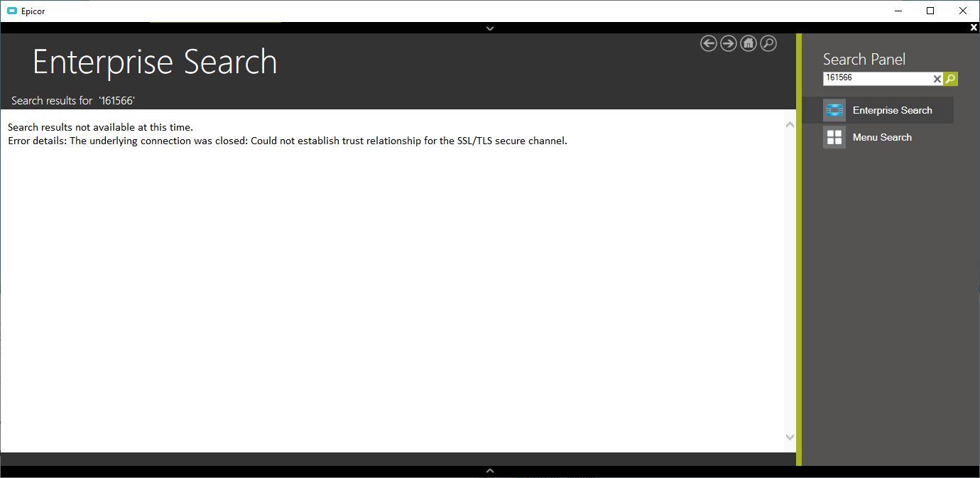Select Enterprise Search in the panel

(892, 110)
